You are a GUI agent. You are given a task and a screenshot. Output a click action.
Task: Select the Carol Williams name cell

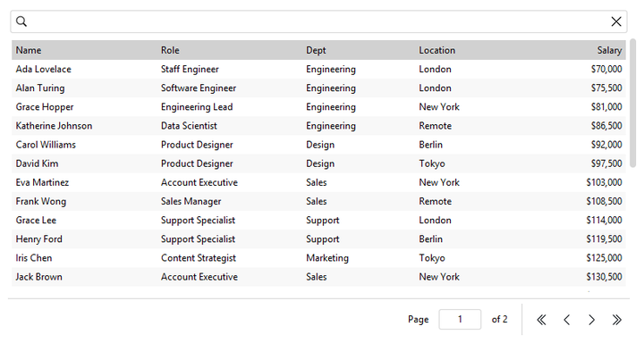coord(84,145)
